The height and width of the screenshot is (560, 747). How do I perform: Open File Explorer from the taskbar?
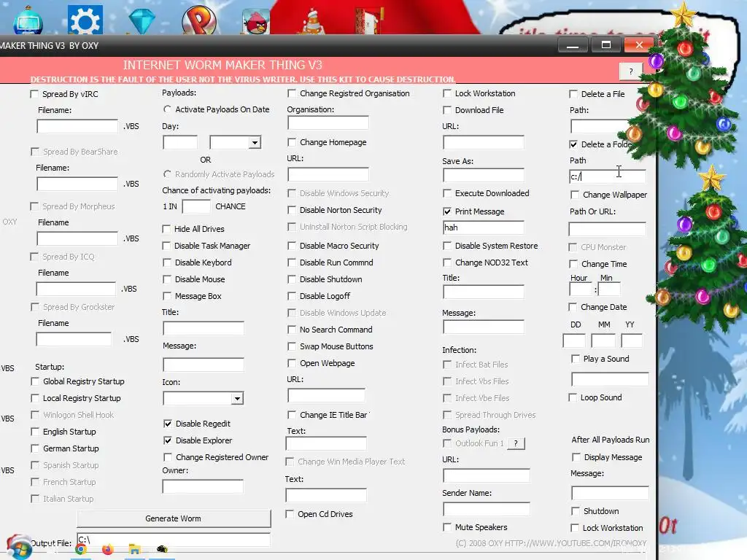point(135,550)
